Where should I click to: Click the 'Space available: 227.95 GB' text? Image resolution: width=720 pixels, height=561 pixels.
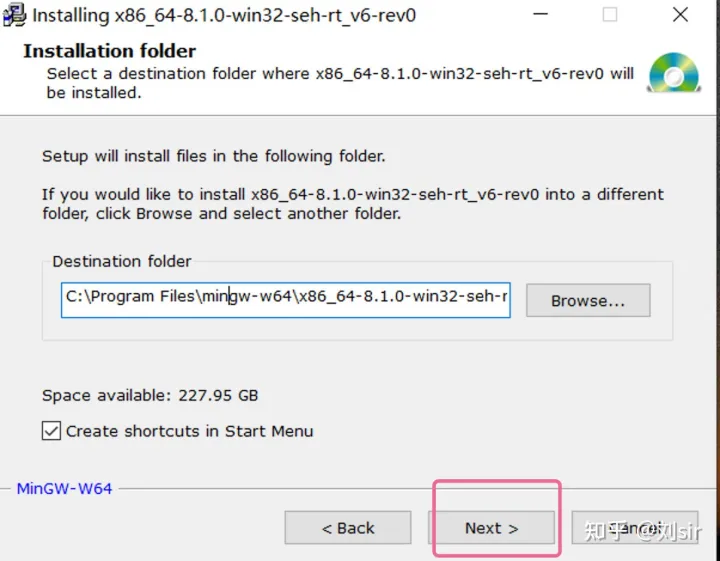point(150,395)
